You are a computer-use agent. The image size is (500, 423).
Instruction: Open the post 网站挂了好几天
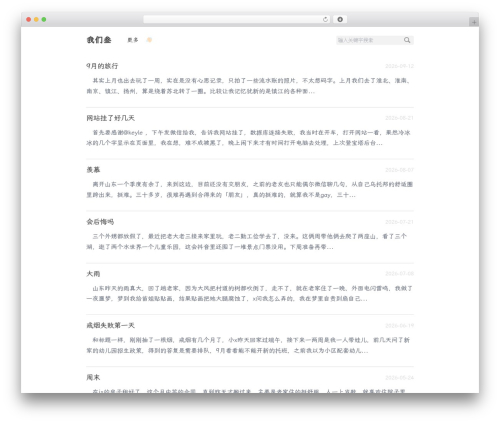110,118
